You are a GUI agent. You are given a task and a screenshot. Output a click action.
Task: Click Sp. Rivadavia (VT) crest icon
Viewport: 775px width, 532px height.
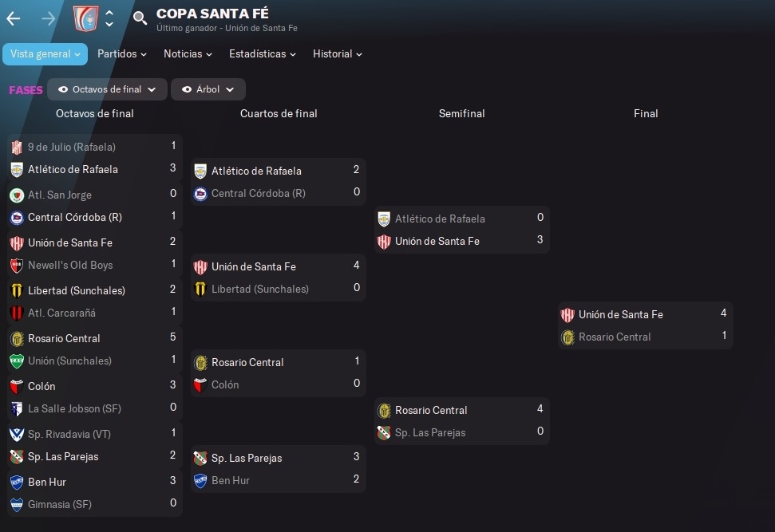click(17, 434)
